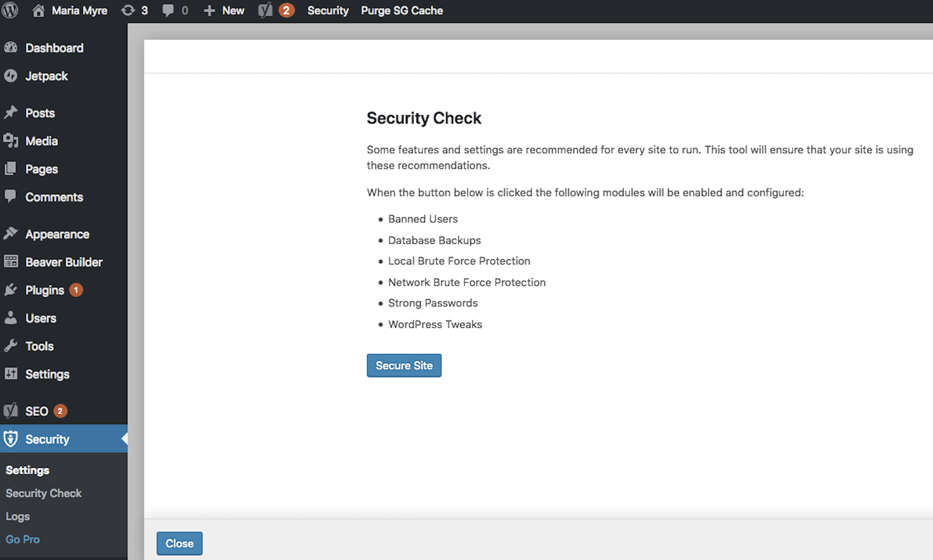
Task: Select the Settings menu item
Action: (x=47, y=373)
